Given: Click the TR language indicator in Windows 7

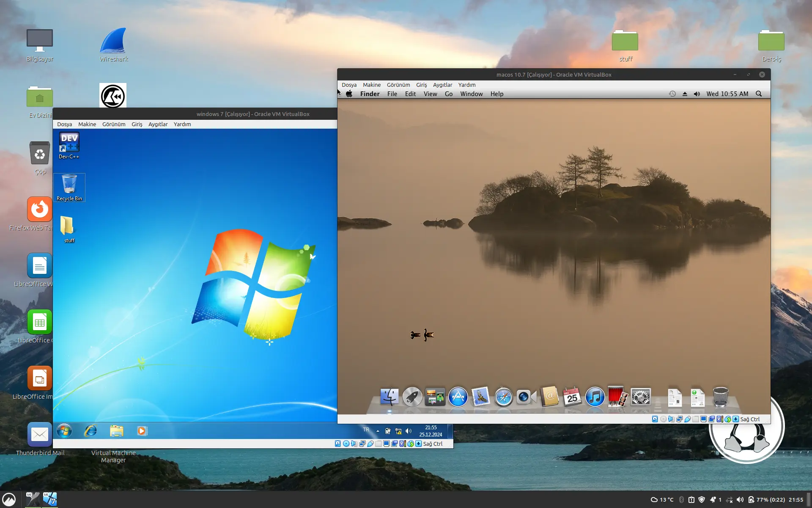Looking at the screenshot, I should [x=366, y=430].
